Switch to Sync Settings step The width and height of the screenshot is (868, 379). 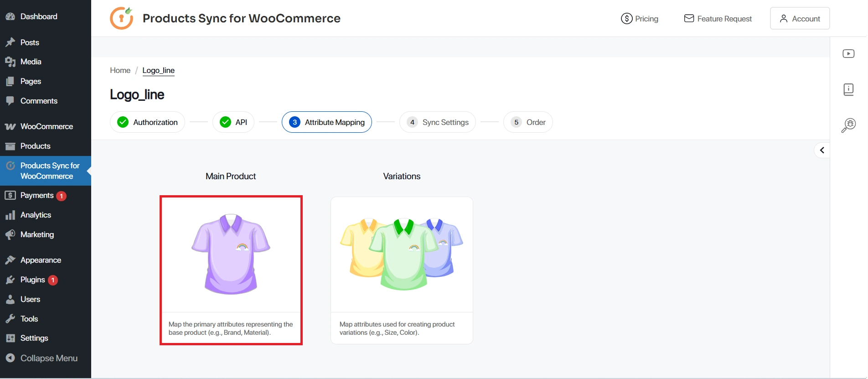point(438,122)
